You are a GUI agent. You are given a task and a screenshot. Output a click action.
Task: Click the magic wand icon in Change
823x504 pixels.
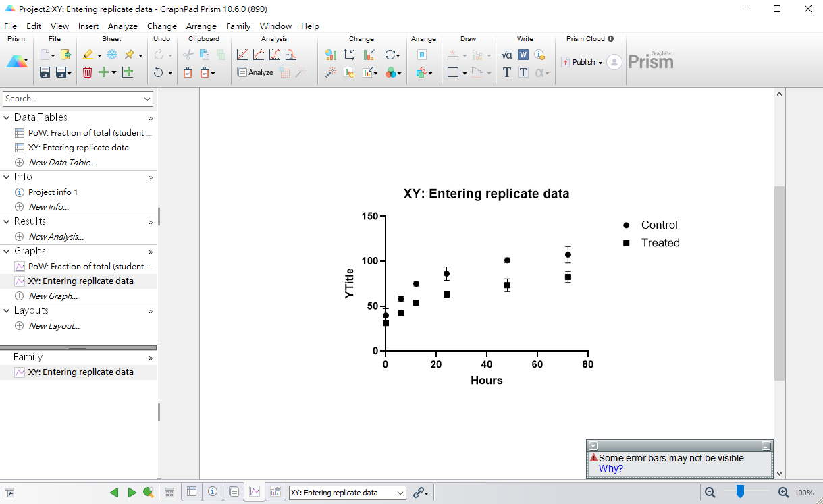point(331,72)
